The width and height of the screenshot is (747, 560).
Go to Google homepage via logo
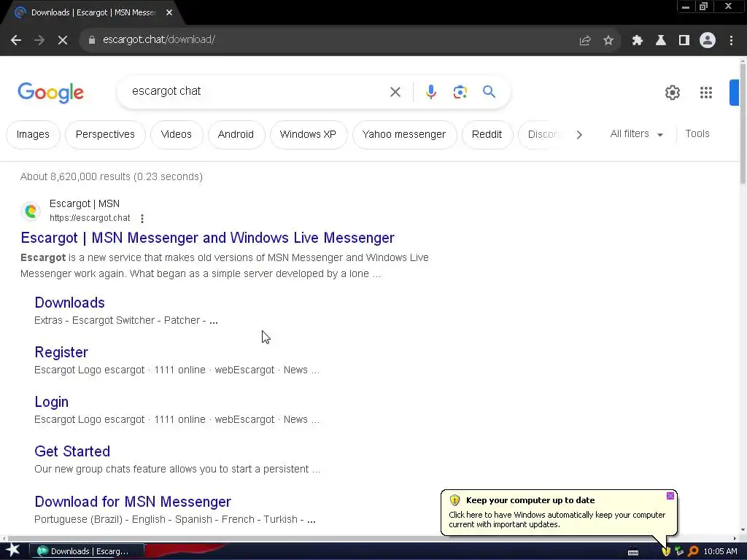click(x=51, y=93)
